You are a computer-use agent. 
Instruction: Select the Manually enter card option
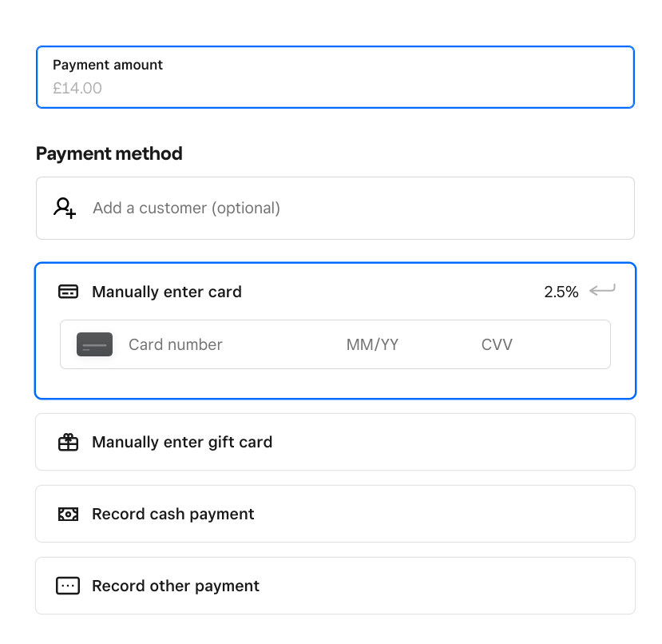(167, 292)
